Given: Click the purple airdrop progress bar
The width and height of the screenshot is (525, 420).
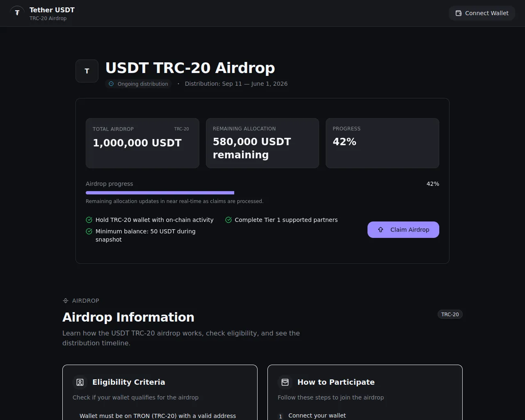Looking at the screenshot, I should (160, 193).
